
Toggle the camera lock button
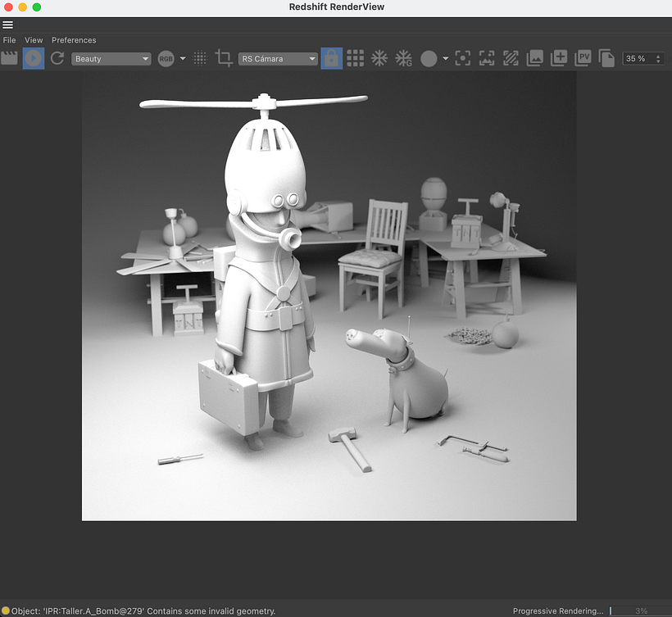[331, 58]
